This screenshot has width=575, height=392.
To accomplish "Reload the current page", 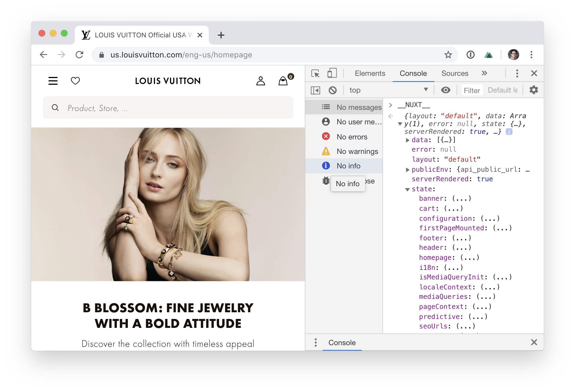I will pos(80,55).
